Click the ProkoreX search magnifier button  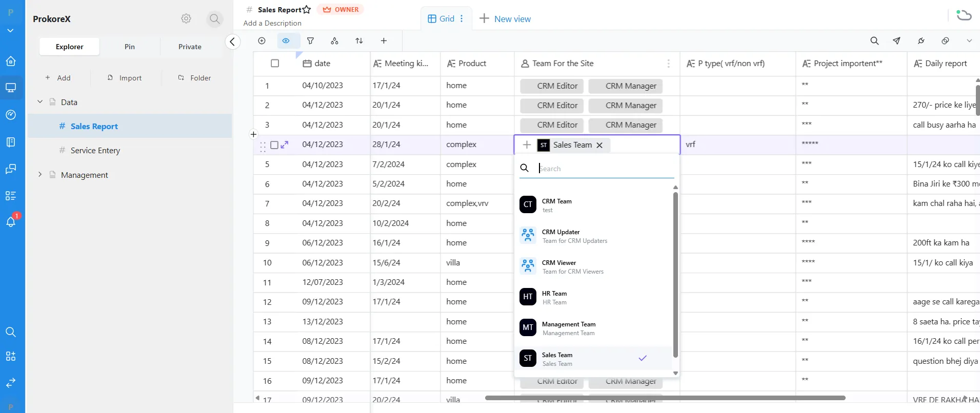pos(214,19)
